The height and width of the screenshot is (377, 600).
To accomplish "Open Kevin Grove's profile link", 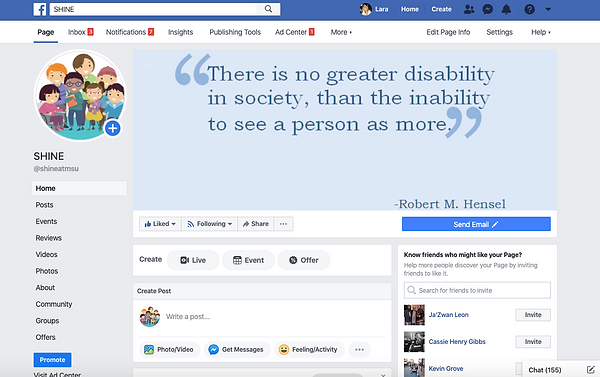I will click(446, 369).
